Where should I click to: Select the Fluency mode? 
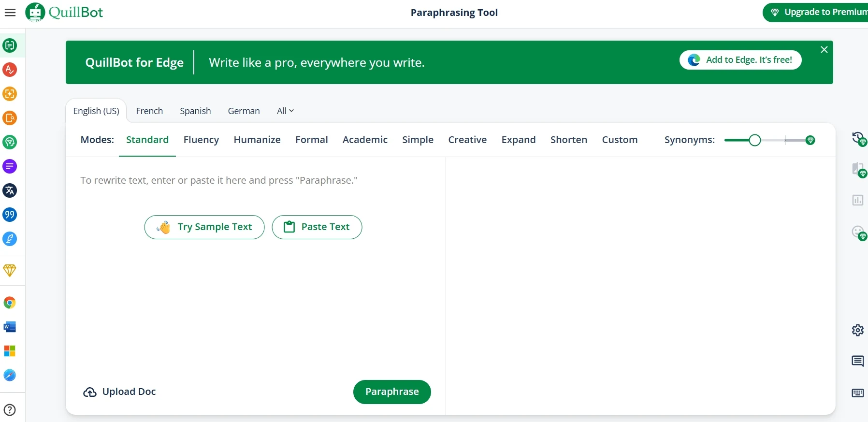(x=201, y=140)
